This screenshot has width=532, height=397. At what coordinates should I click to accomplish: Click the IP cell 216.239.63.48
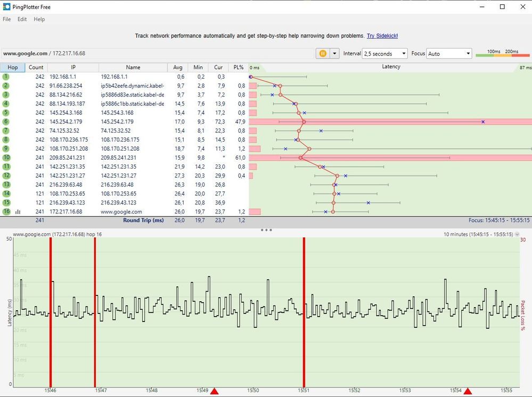[66, 185]
